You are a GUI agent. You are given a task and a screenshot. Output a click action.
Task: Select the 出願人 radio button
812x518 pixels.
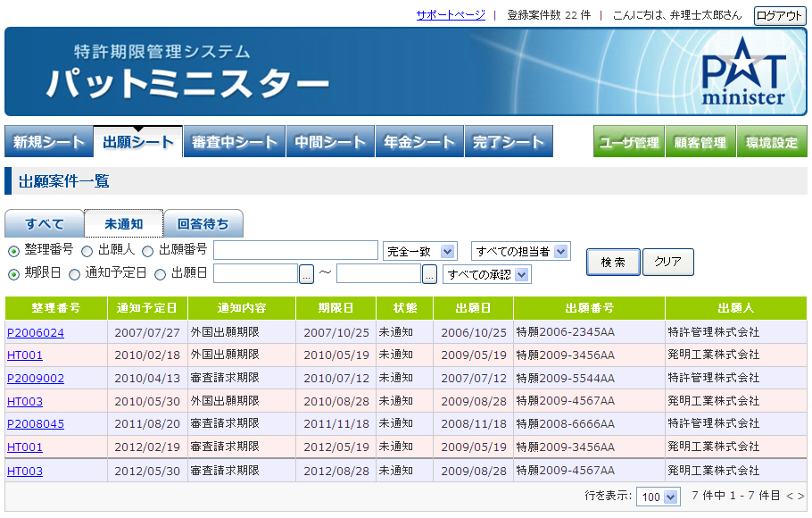pyautogui.click(x=87, y=252)
